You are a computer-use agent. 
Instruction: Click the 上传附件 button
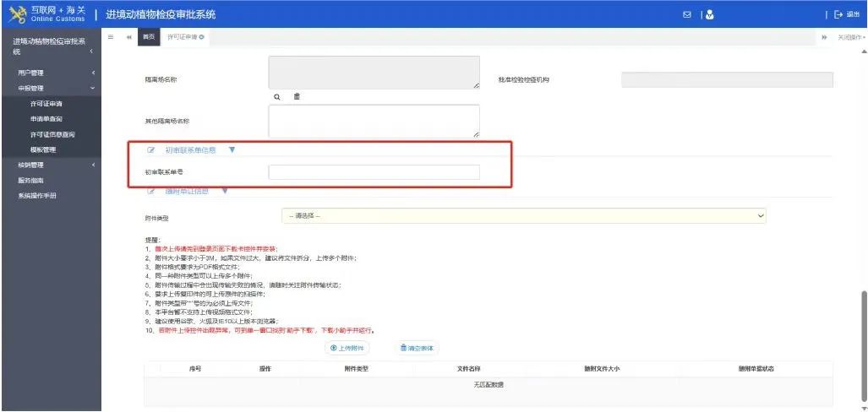click(x=347, y=348)
